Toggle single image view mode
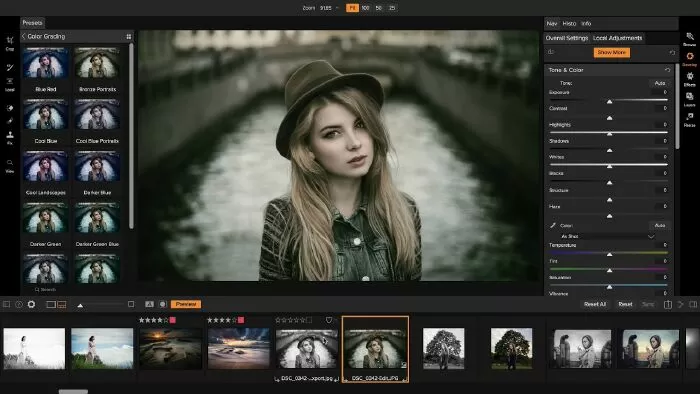This screenshot has height=394, width=700. coord(51,304)
